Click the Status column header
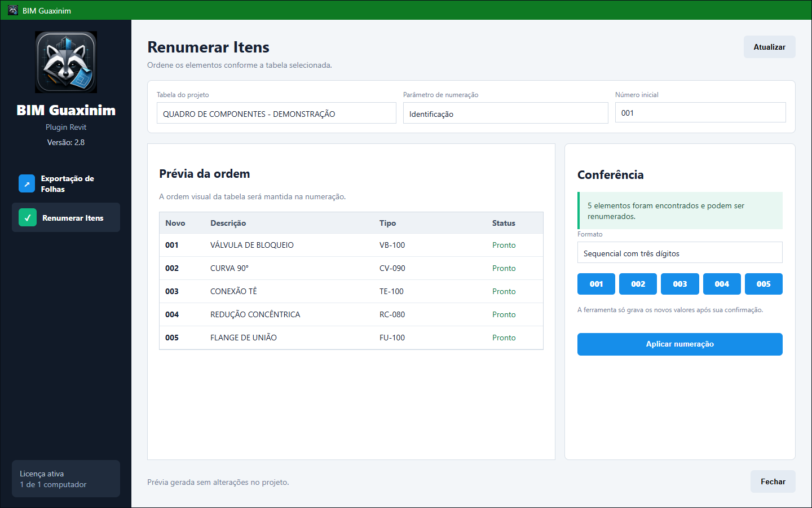The image size is (812, 508). coord(504,223)
